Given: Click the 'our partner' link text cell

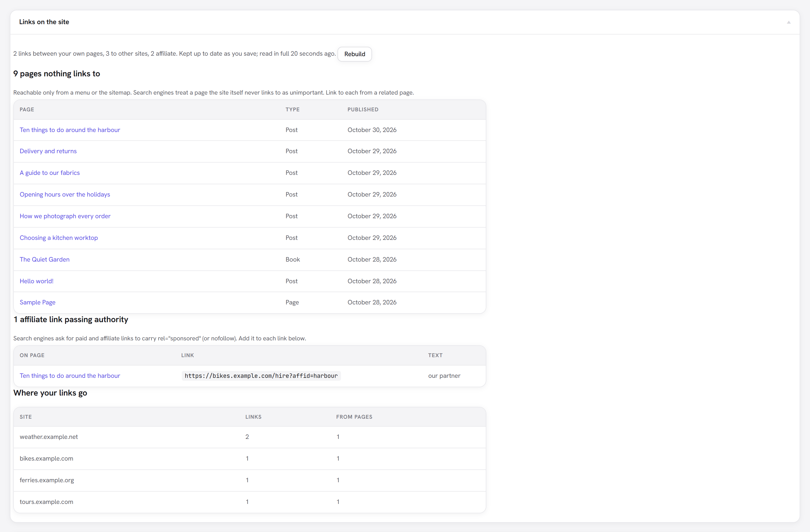Looking at the screenshot, I should [444, 376].
